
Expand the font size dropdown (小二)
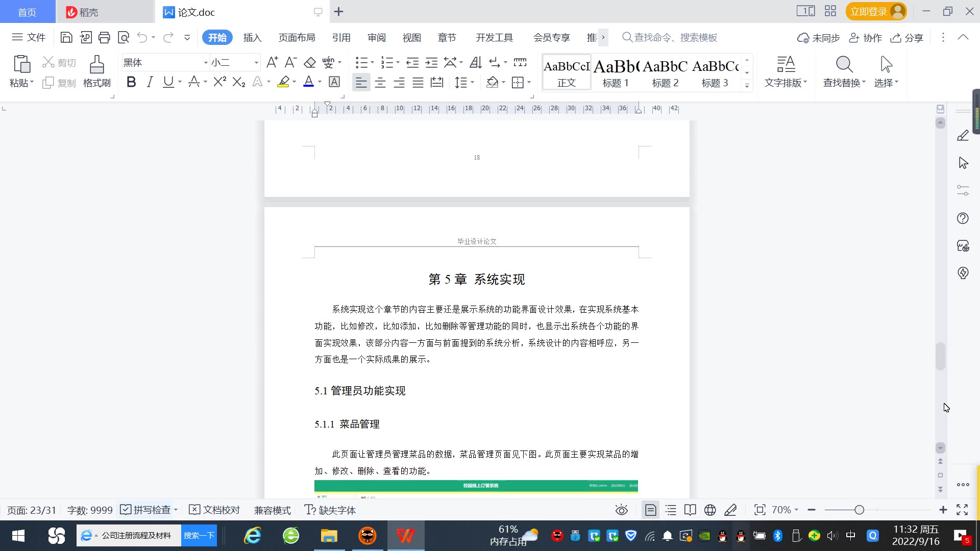coord(256,63)
